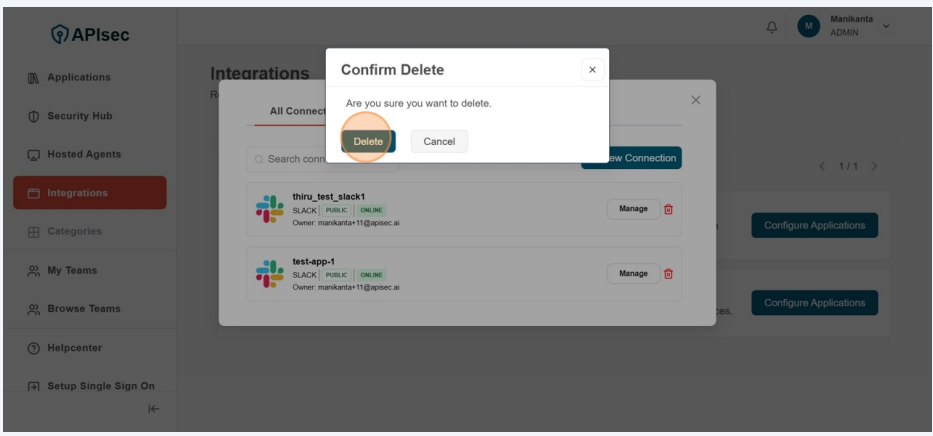Click the Slack logo of test-app-1
The image size is (933, 436).
(x=270, y=274)
